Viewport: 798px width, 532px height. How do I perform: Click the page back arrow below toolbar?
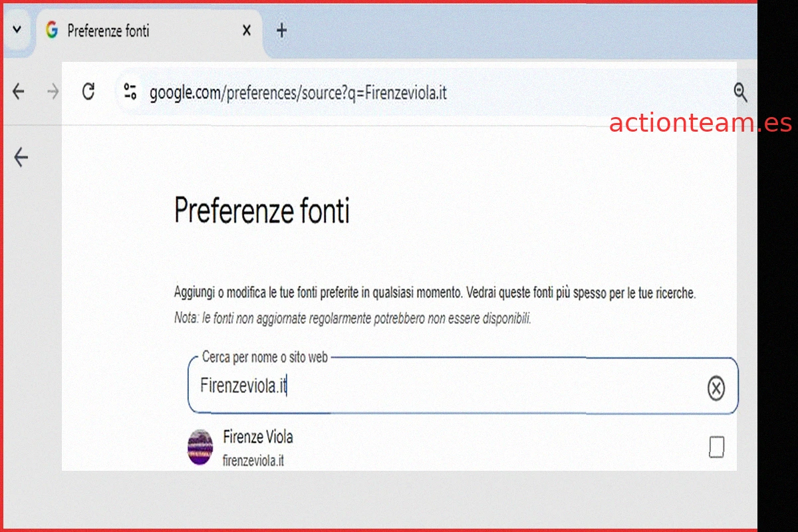(21, 158)
